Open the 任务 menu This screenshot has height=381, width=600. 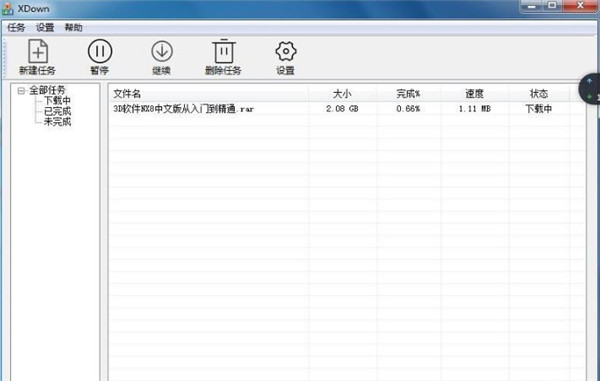(16, 28)
